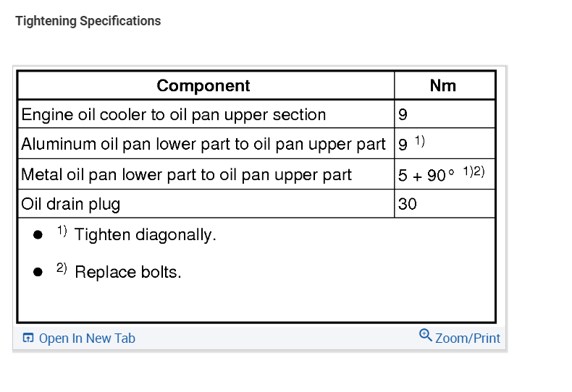The width and height of the screenshot is (572, 392).
Task: Click the Tighten diagonally footnote text
Action: [145, 235]
